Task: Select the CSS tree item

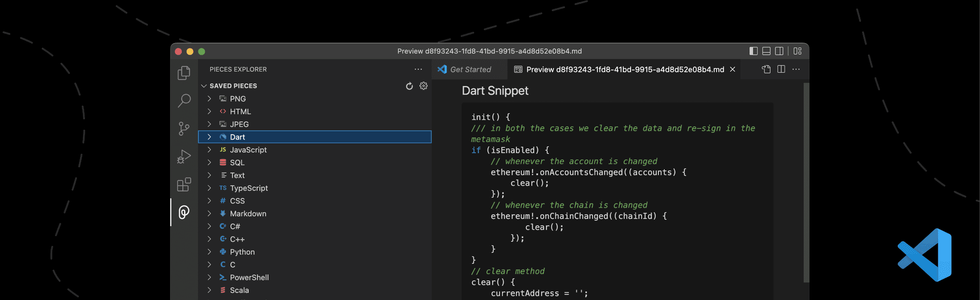Action: [315, 201]
